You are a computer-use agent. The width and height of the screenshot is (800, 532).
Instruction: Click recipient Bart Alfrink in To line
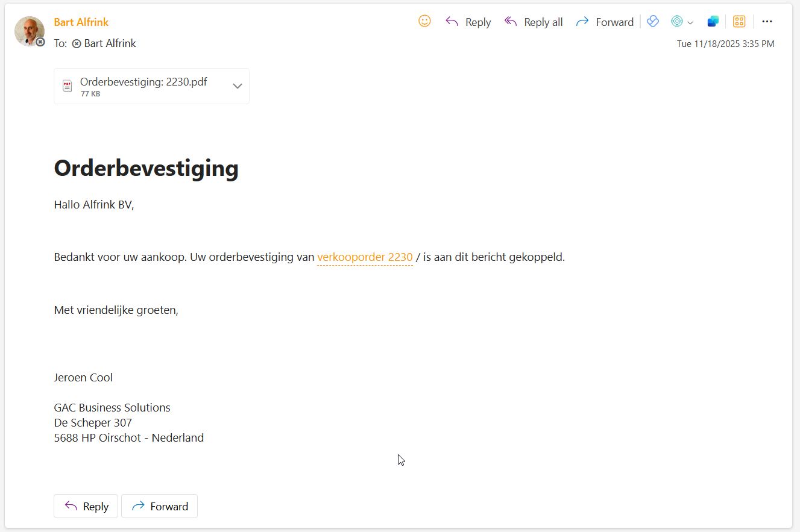pos(110,43)
